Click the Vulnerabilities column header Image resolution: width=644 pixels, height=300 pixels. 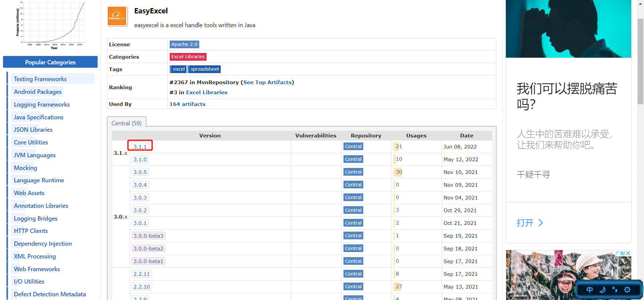(316, 136)
